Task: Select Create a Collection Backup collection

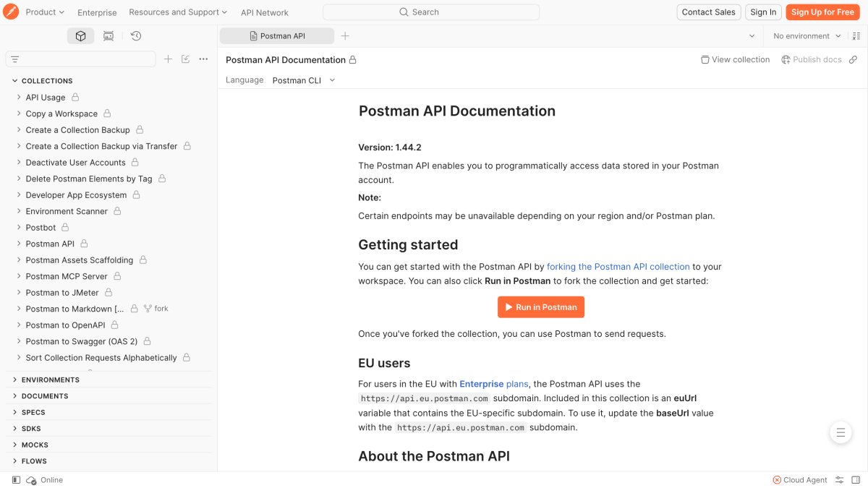Action: click(78, 130)
